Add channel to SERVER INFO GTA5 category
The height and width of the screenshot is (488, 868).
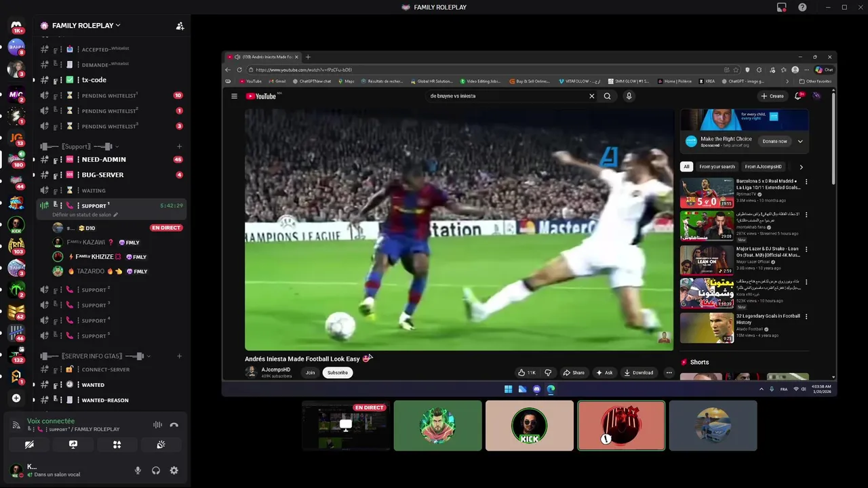(179, 356)
